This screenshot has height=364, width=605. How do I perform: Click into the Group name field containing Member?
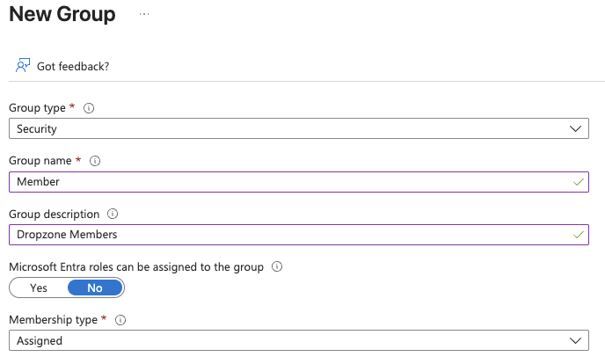coord(299,182)
